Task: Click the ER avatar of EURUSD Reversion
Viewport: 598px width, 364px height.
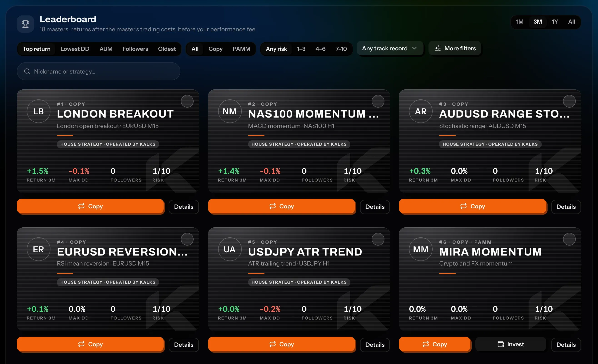Action: 38,249
